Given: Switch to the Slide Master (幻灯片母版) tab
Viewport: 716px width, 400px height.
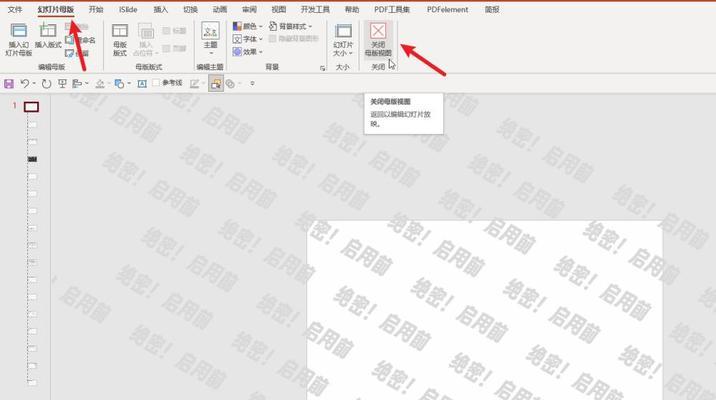Looking at the screenshot, I should pyautogui.click(x=56, y=10).
